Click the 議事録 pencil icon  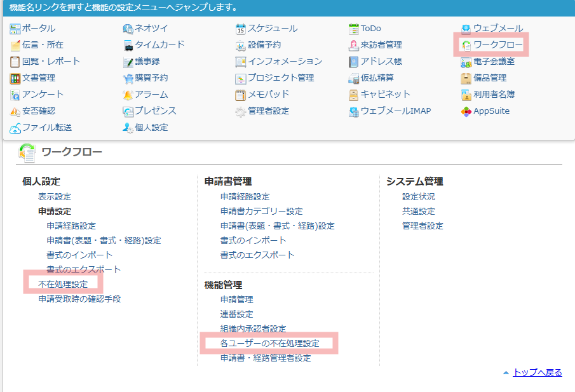coord(128,62)
